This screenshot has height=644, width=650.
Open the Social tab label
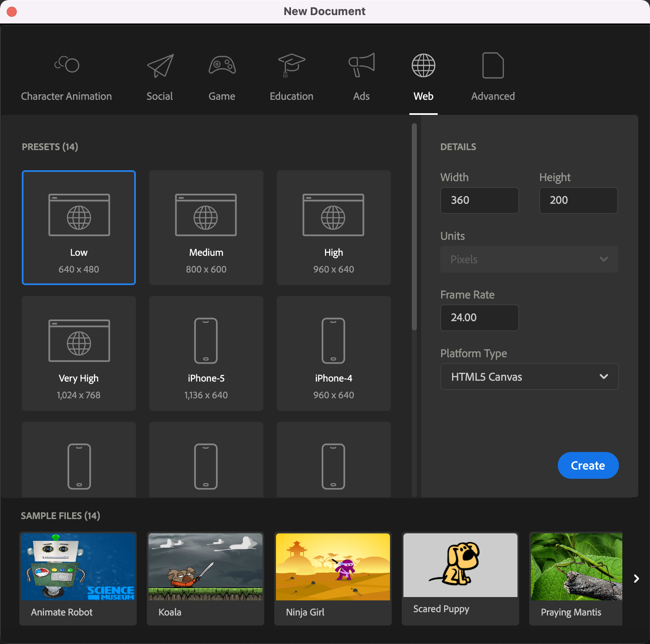[160, 96]
